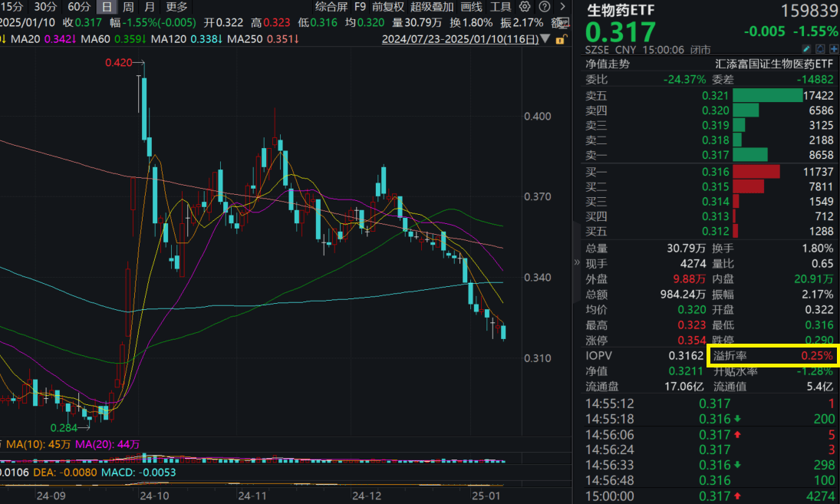Screen dimensions: 840x504
Task: Open the 超级叠加 overlay feature
Action: [433, 7]
